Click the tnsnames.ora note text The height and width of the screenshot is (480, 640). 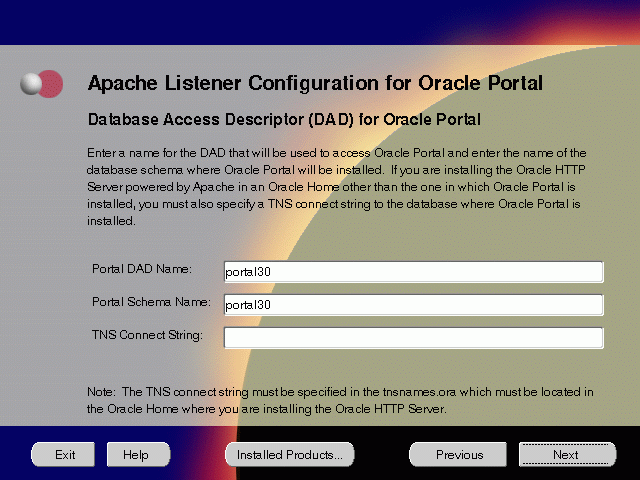[340, 400]
